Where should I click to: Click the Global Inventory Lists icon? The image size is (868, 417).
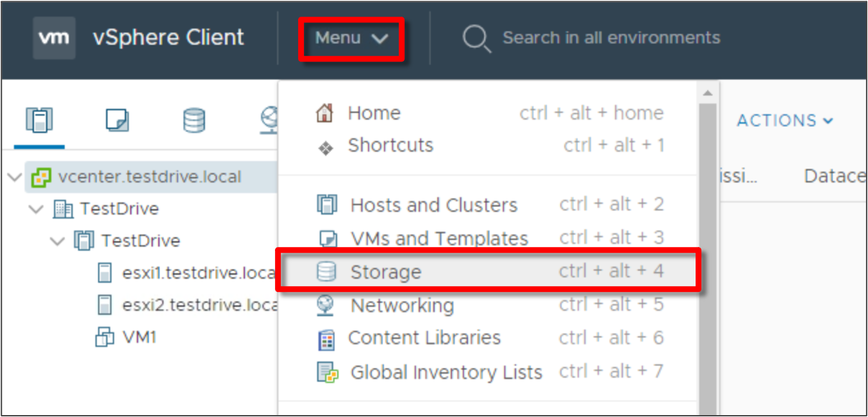pyautogui.click(x=328, y=372)
